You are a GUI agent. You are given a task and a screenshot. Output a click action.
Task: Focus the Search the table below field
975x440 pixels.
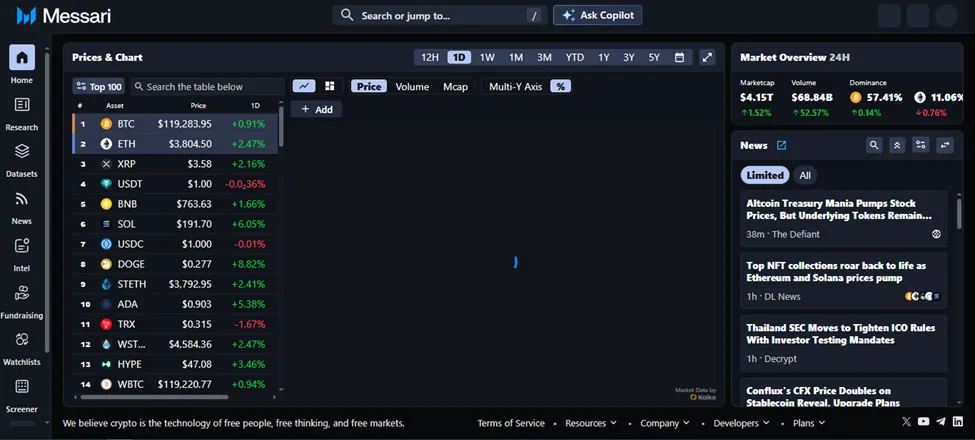coord(207,86)
